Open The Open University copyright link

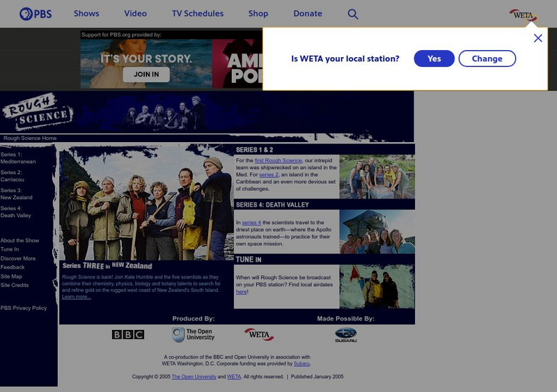(x=194, y=377)
